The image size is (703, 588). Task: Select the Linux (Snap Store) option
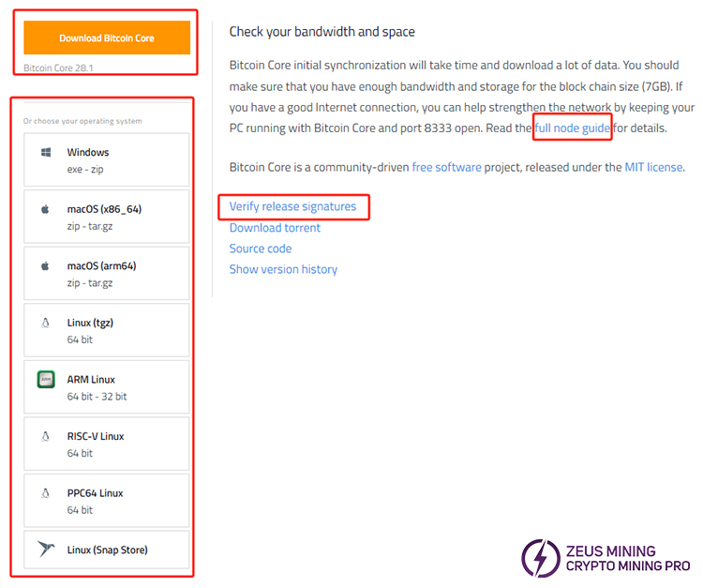(x=106, y=550)
